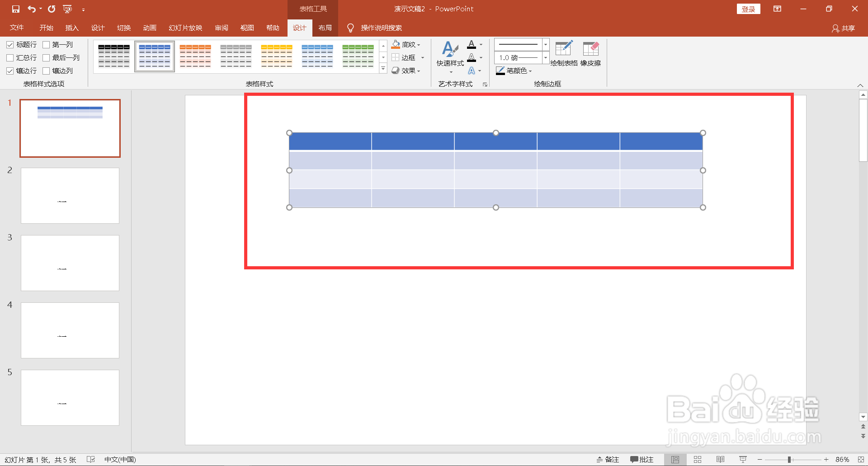The image size is (868, 466).
Task: Click the 共享 share button
Action: coord(844,28)
